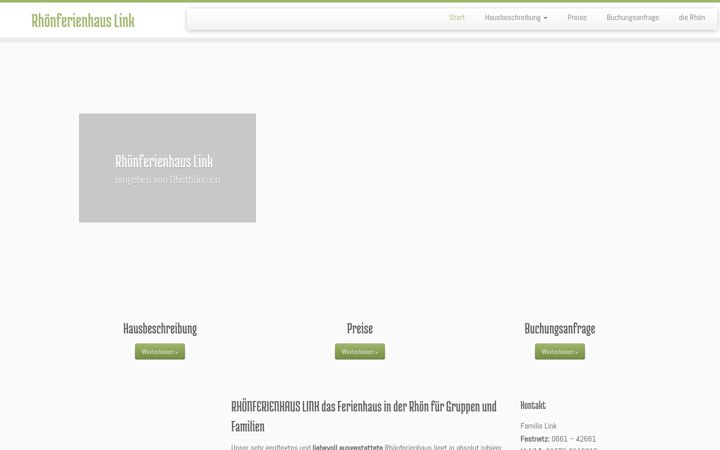Click the Festnetz phone number line
This screenshot has height=450, width=720.
tap(558, 439)
